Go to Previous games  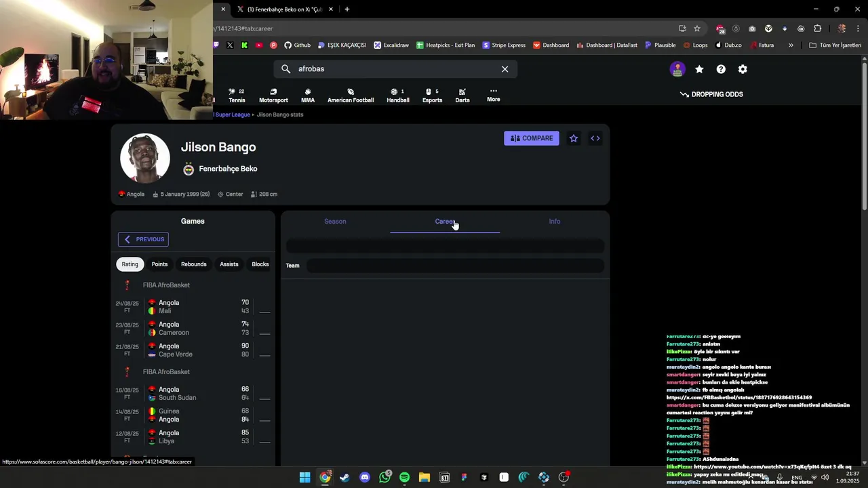(144, 239)
